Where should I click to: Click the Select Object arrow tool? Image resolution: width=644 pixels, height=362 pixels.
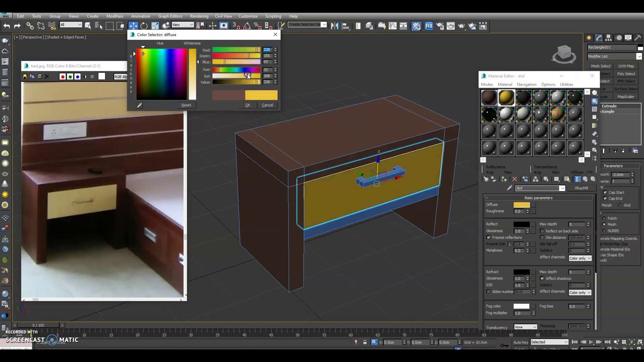click(88, 26)
